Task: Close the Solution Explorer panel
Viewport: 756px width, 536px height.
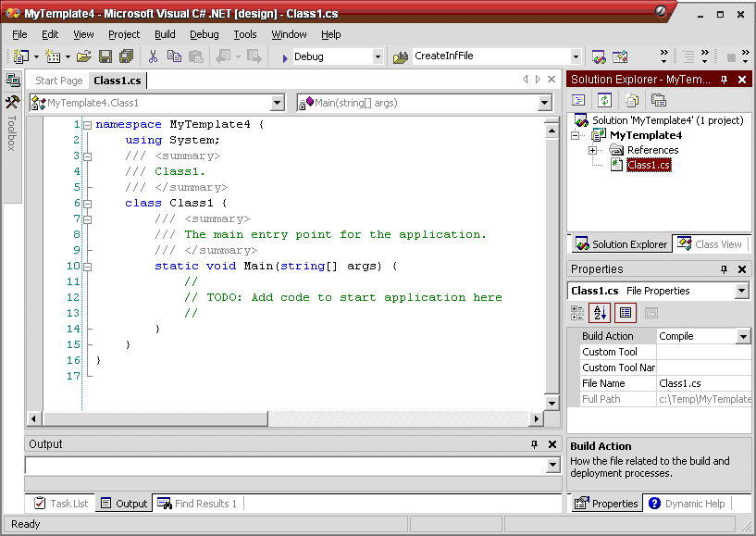Action: [742, 80]
